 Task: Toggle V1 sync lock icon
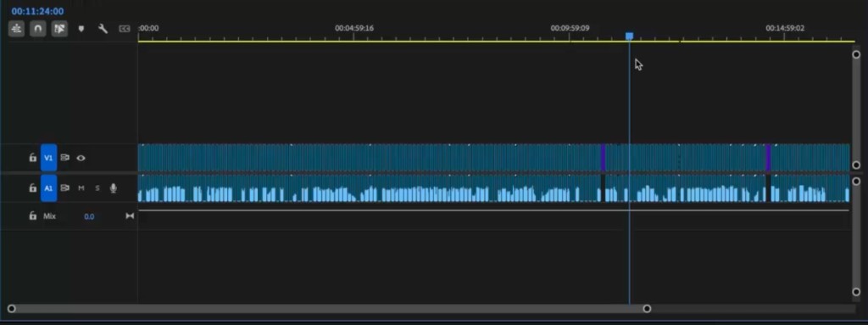64,158
